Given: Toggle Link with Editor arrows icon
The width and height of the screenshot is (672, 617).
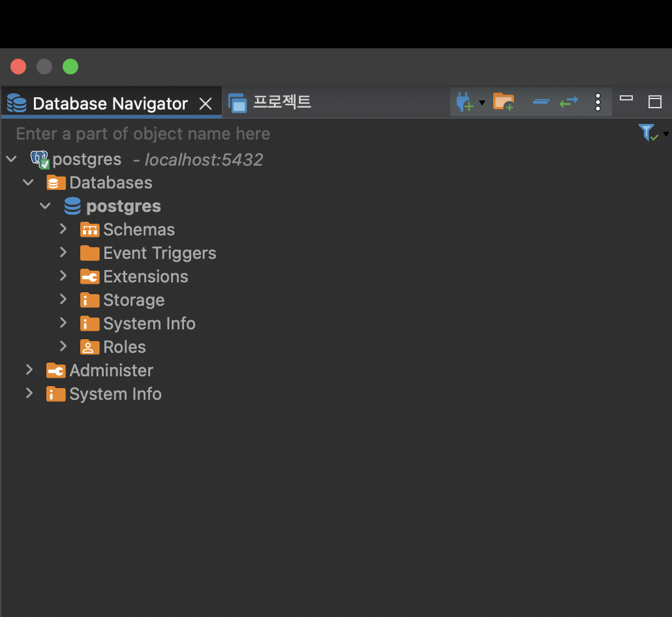Looking at the screenshot, I should click(x=569, y=102).
